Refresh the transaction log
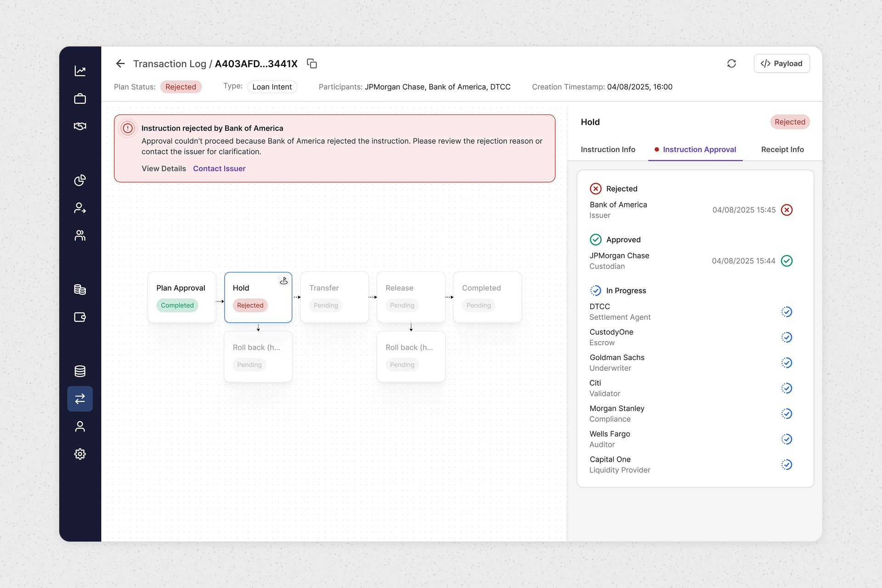 coord(732,63)
